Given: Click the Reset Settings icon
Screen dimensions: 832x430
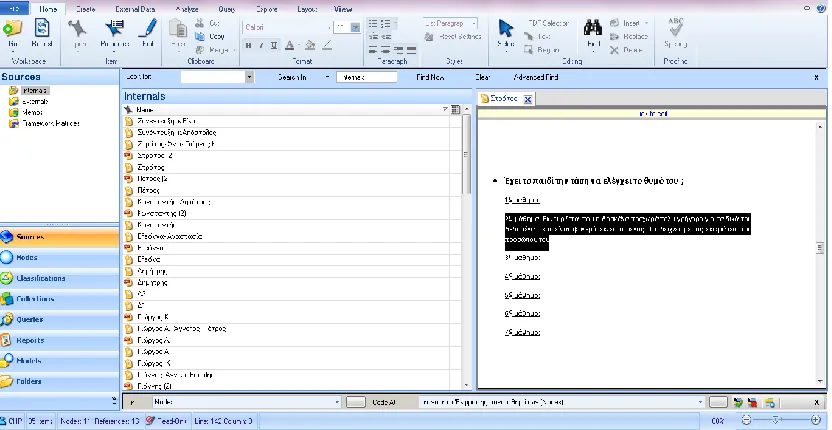Looking at the screenshot, I should 429,37.
